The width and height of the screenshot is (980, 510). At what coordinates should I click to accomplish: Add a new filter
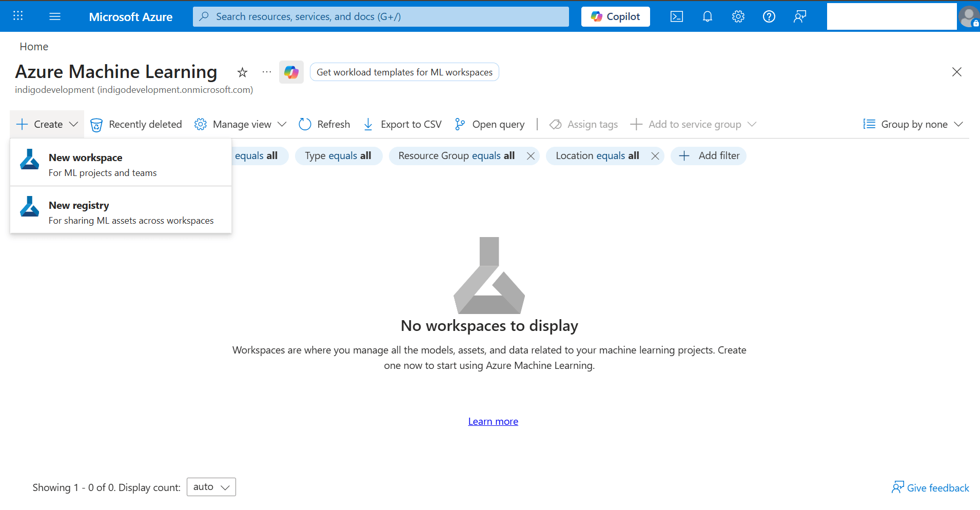tap(709, 155)
